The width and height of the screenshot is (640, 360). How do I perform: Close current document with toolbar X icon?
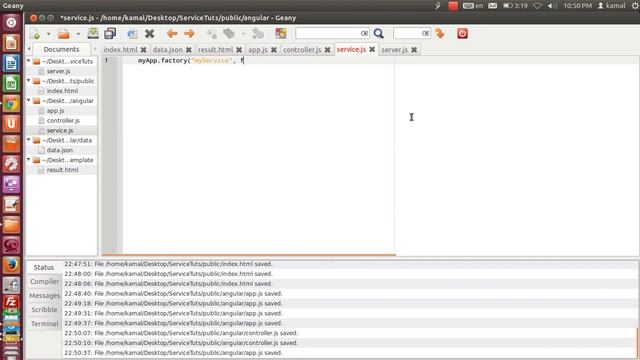(x=150, y=33)
